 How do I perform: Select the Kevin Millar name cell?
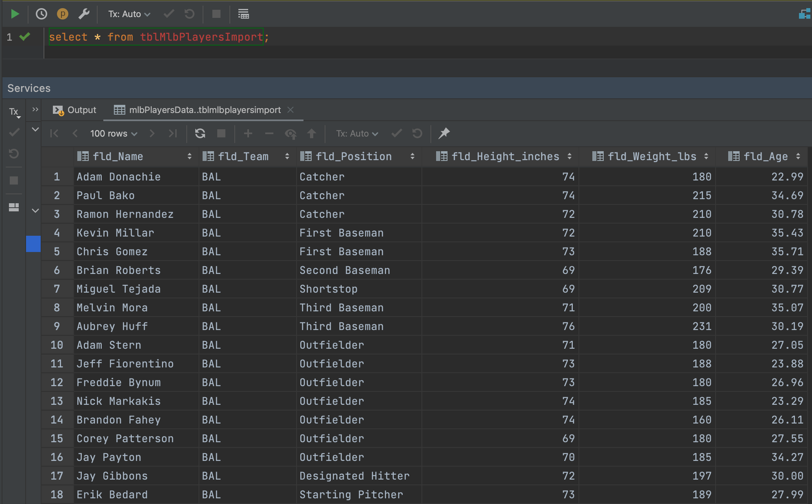[x=115, y=233]
